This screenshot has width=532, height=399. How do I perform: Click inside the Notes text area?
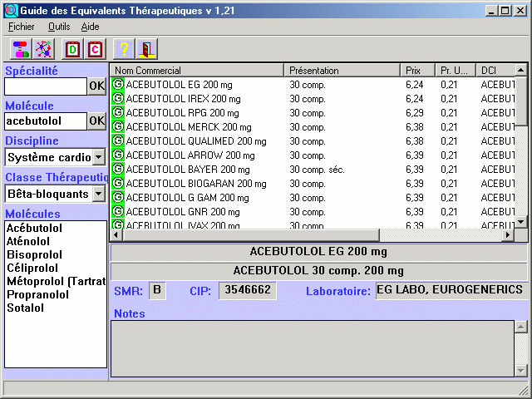pos(313,348)
